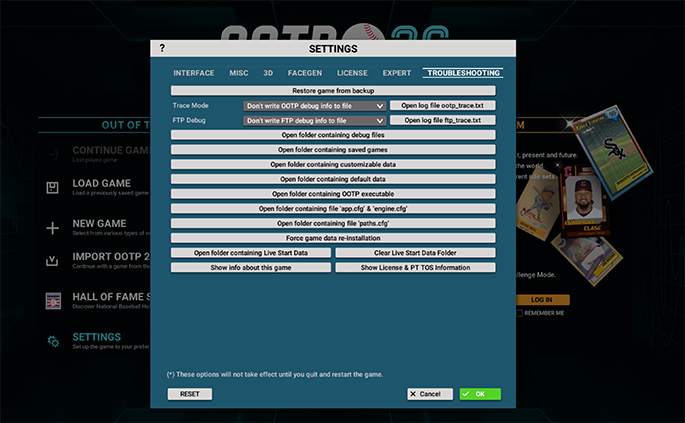Click IMPORT OOTP in main menu

tap(111, 257)
